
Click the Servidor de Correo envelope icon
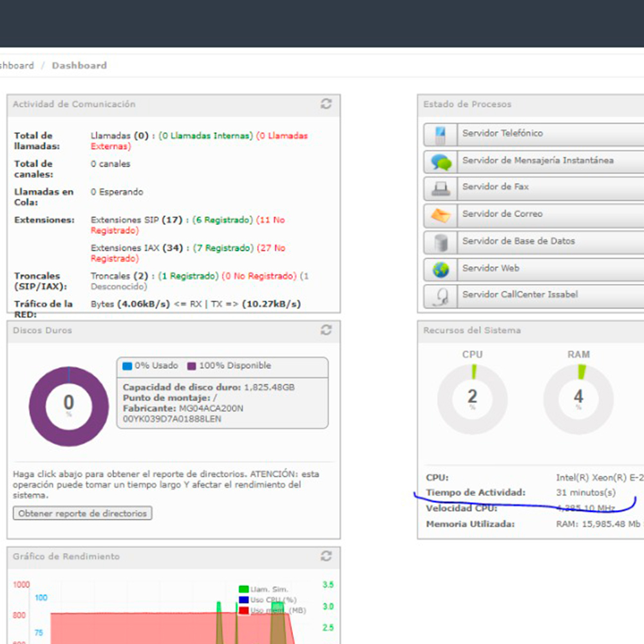click(x=441, y=215)
